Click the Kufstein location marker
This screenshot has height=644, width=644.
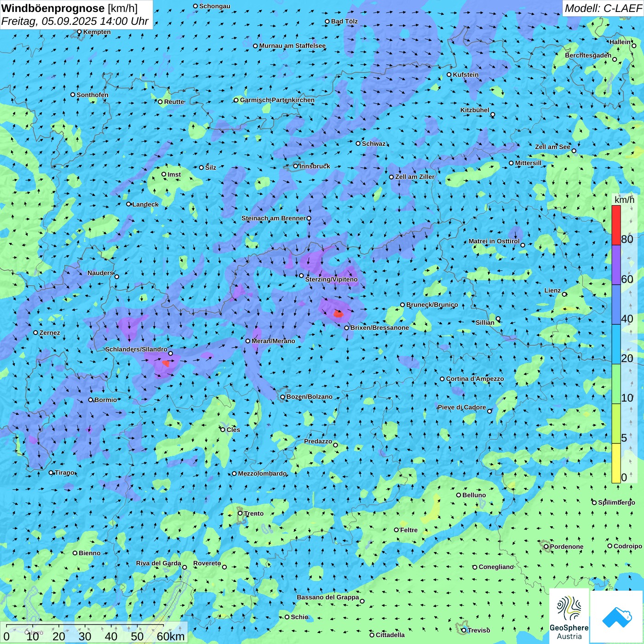click(449, 75)
